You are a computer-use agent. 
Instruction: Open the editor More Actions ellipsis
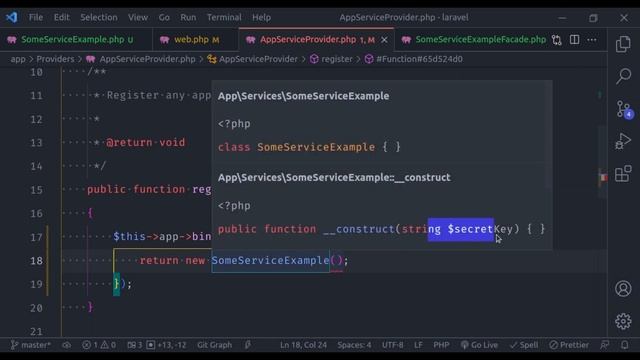(591, 40)
